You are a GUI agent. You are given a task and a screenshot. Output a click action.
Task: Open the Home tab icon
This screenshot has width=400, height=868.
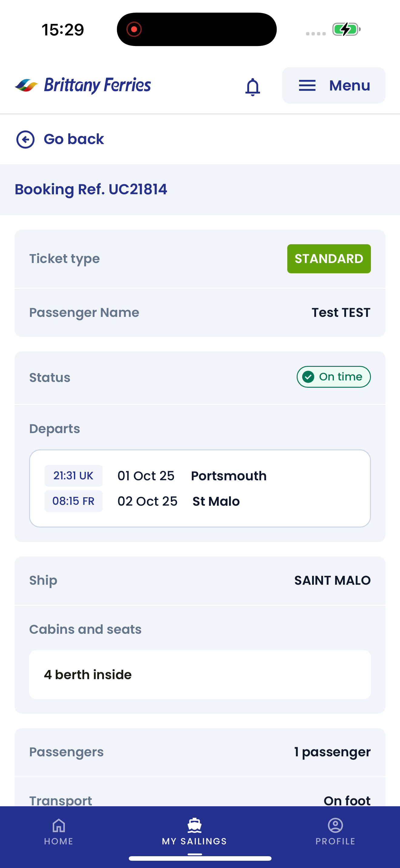(x=59, y=826)
